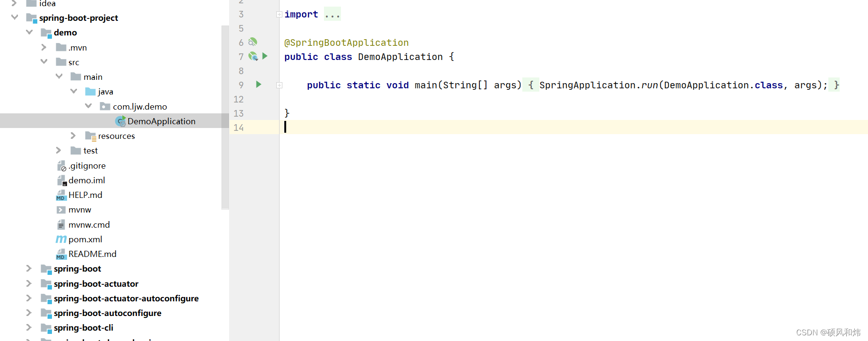The width and height of the screenshot is (868, 341).
Task: Click the demo module folder icon
Action: click(x=46, y=33)
